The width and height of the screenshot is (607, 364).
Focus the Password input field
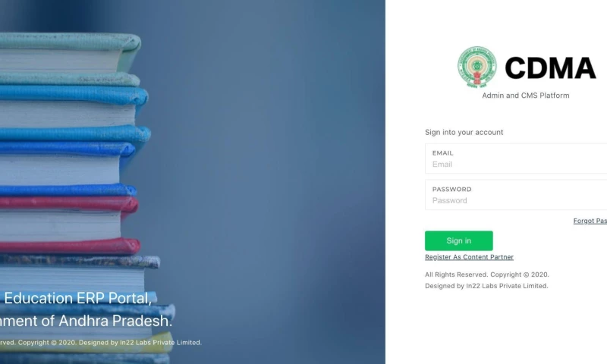[516, 195]
